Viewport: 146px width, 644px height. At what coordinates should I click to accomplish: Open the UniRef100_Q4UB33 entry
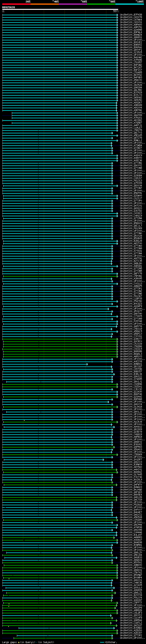131,557
